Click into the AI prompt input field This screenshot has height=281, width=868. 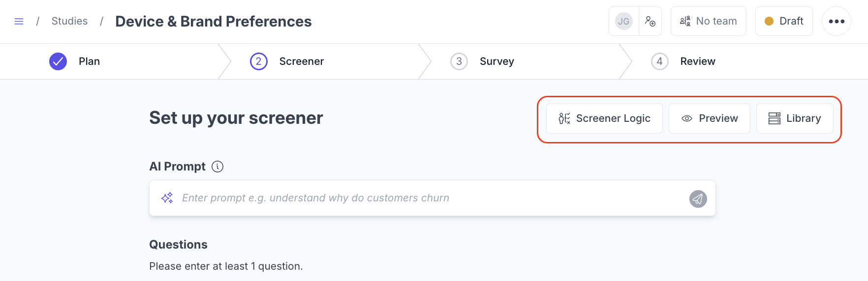tap(423, 198)
